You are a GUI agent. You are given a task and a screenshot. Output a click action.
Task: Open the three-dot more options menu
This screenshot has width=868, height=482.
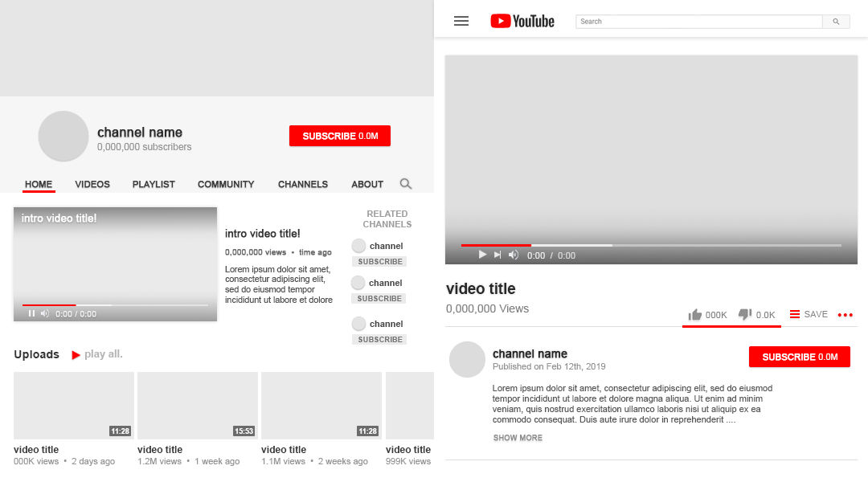pyautogui.click(x=845, y=315)
